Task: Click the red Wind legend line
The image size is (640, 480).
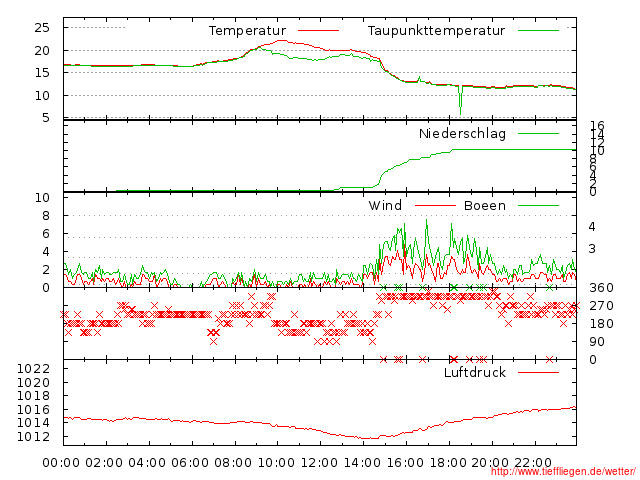Action: tap(435, 205)
